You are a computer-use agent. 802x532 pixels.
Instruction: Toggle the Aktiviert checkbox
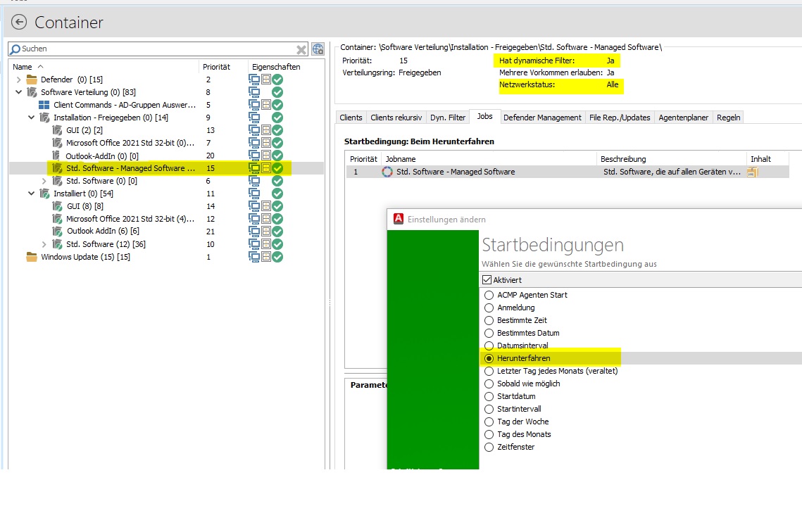(487, 279)
